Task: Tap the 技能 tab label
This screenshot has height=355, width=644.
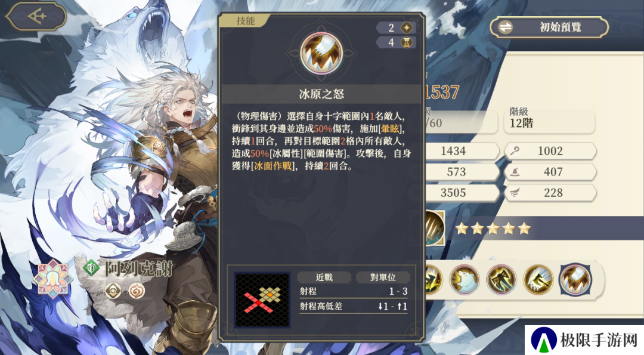Action: pos(245,20)
